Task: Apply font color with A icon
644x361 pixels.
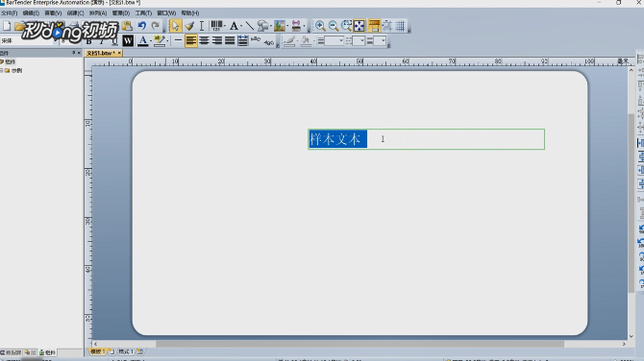Action: coord(142,40)
